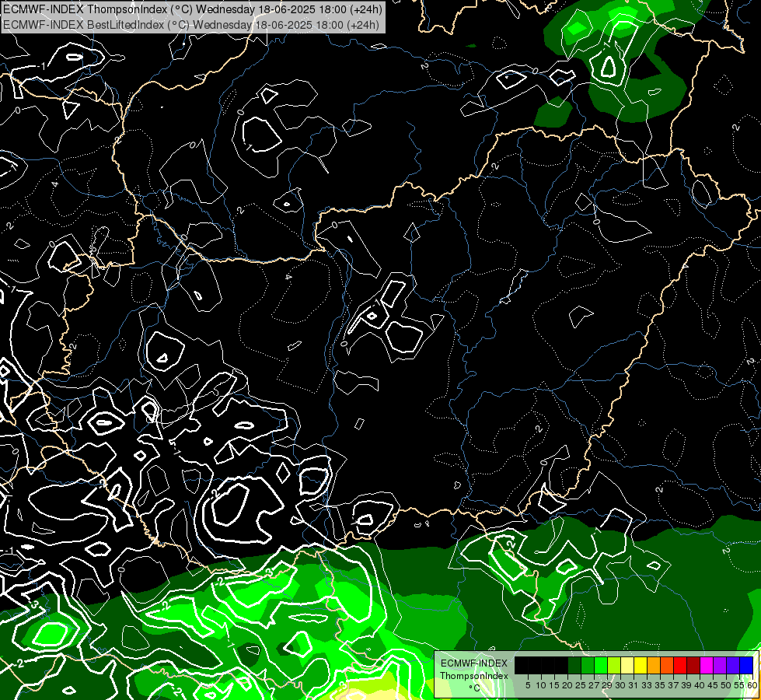761x700 pixels.
Task: Click the °C unit label in legend
Action: tap(474, 688)
